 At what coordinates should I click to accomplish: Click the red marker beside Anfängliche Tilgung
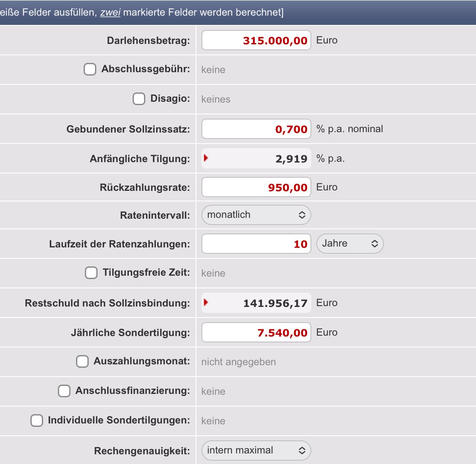206,158
